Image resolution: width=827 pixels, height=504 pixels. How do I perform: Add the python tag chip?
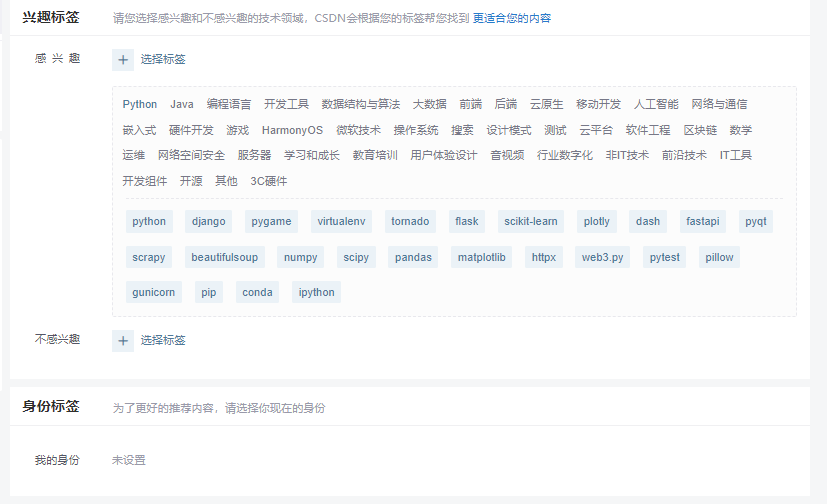[x=149, y=221]
